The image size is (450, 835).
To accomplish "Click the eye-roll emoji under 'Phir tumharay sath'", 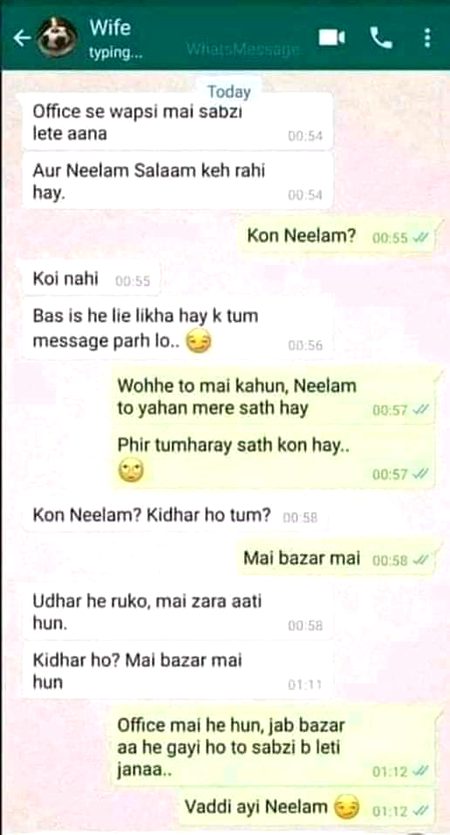I will click(x=130, y=471).
